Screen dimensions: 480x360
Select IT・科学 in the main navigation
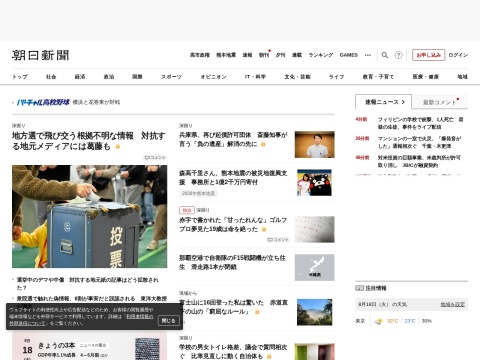click(x=255, y=77)
